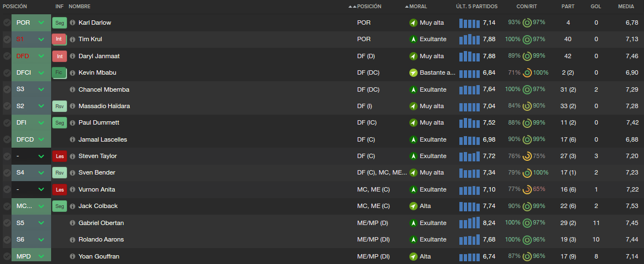Viewport: 644px width, 264px height.
Task: Open info icon for Jamaal Lascelles
Action: tap(73, 140)
